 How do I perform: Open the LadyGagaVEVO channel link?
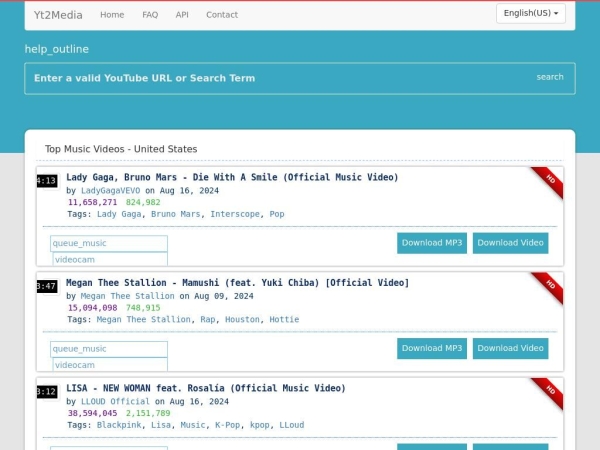(111, 191)
